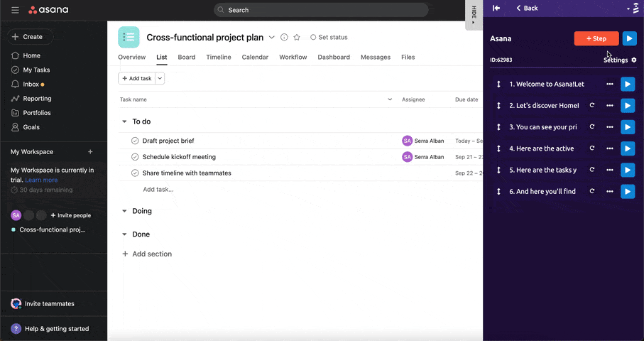
Task: Open the project info icon next to title
Action: point(284,38)
